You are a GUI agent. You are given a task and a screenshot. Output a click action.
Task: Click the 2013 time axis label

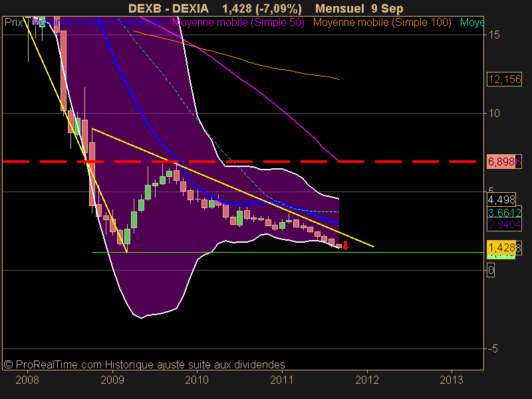point(452,380)
